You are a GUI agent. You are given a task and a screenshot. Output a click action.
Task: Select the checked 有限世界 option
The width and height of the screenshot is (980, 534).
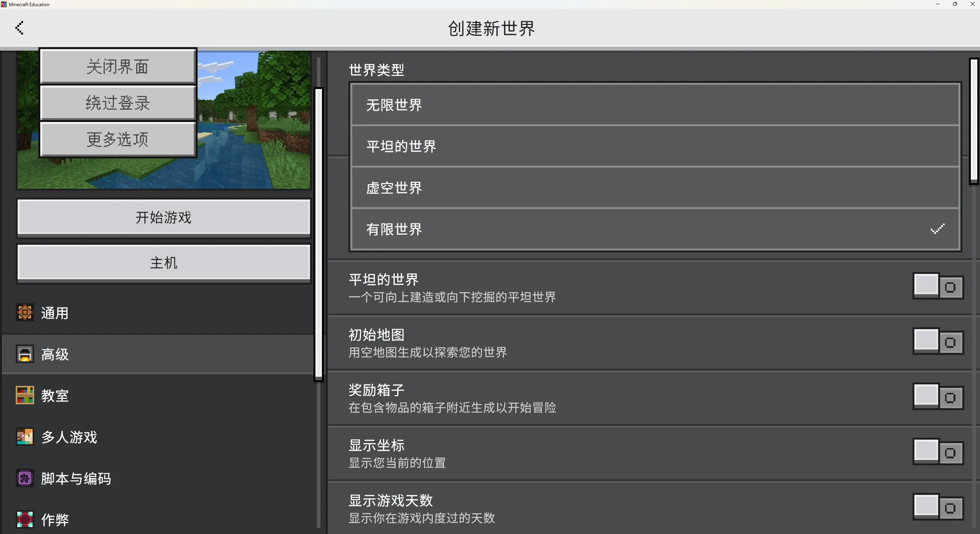tap(655, 229)
